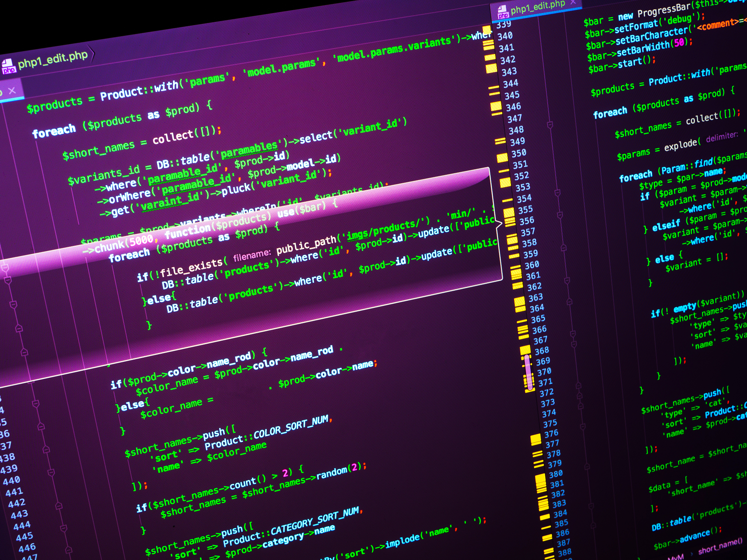Click CATEGORY_SORT_NUM constant in left editor
747x560 pixels.
315,521
